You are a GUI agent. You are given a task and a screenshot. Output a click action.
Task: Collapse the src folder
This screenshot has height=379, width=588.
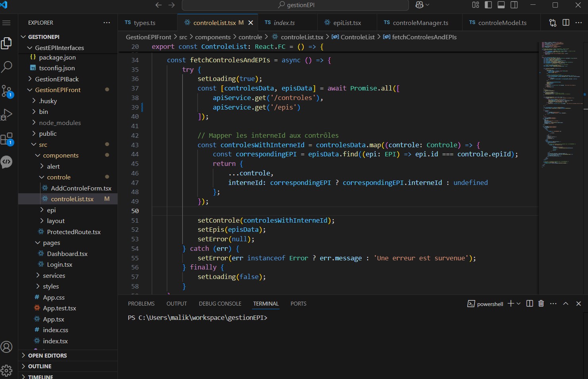(x=68, y=144)
